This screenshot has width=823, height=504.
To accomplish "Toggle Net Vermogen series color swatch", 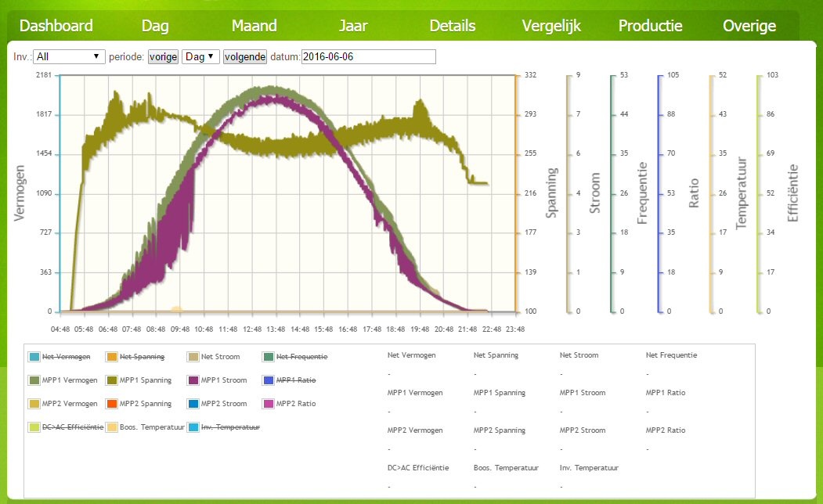I will tap(34, 357).
